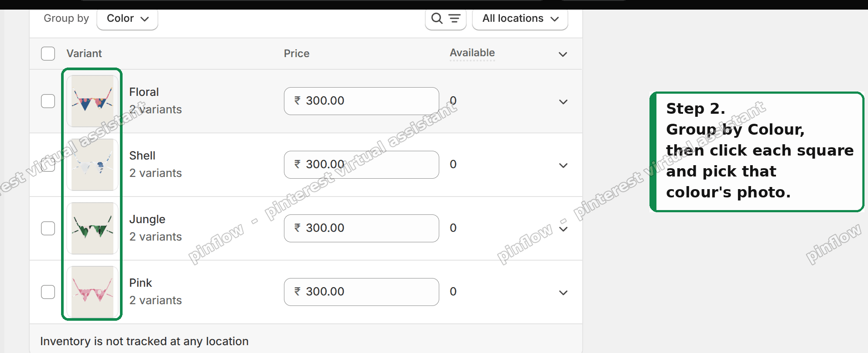Expand all variants using header chevron
868x353 pixels.
click(x=563, y=54)
